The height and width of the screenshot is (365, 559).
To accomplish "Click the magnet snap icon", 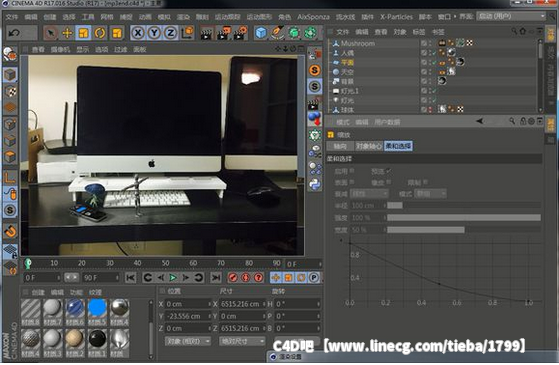I will (11, 231).
